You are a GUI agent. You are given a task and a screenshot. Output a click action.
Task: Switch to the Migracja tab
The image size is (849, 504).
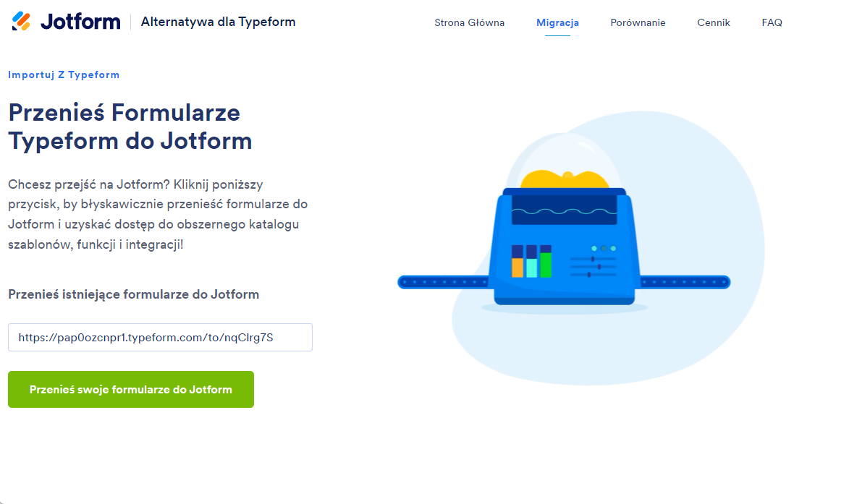(557, 22)
